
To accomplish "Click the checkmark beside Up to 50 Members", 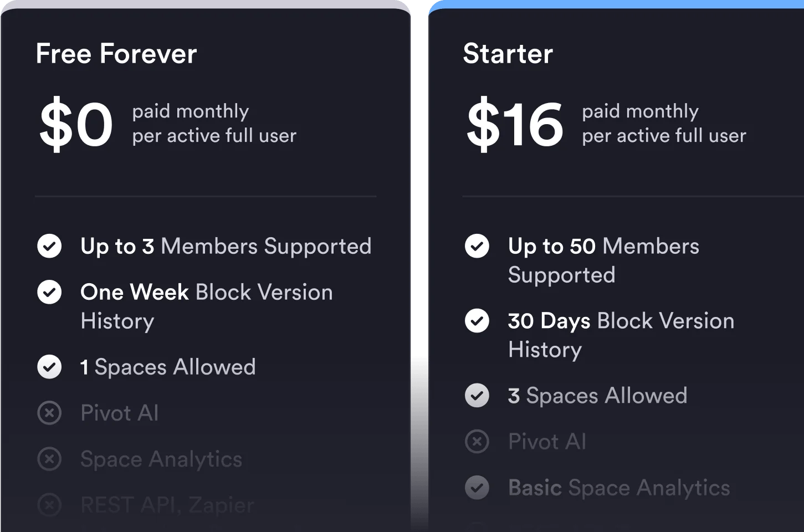I will pyautogui.click(x=477, y=246).
